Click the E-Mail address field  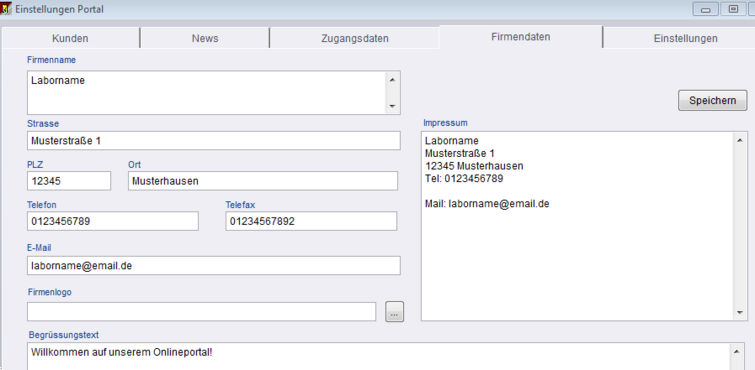pyautogui.click(x=214, y=265)
